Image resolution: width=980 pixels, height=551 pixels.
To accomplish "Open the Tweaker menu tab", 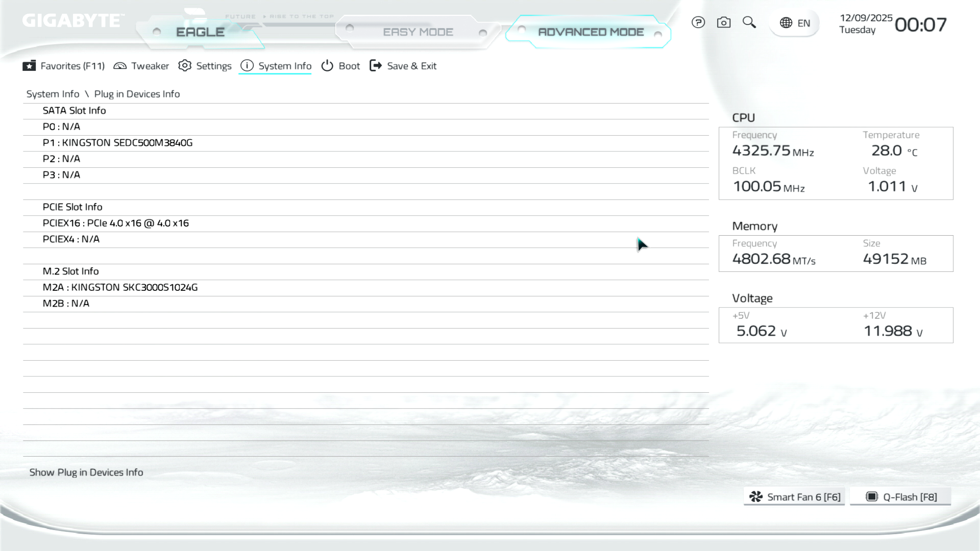I will pos(150,66).
